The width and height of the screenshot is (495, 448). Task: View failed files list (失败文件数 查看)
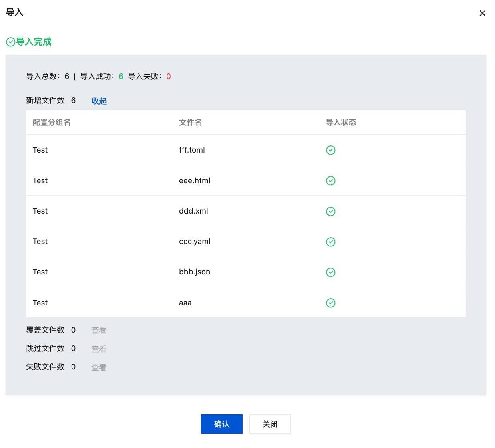pyautogui.click(x=99, y=367)
